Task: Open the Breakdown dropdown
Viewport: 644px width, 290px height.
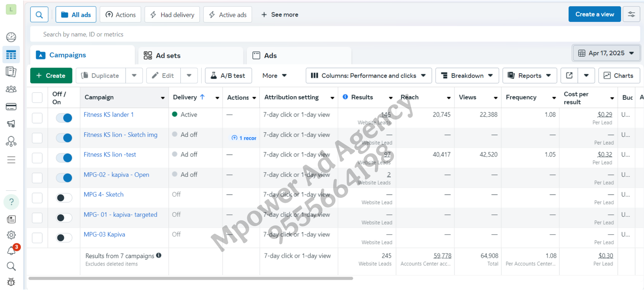Action: pos(467,76)
